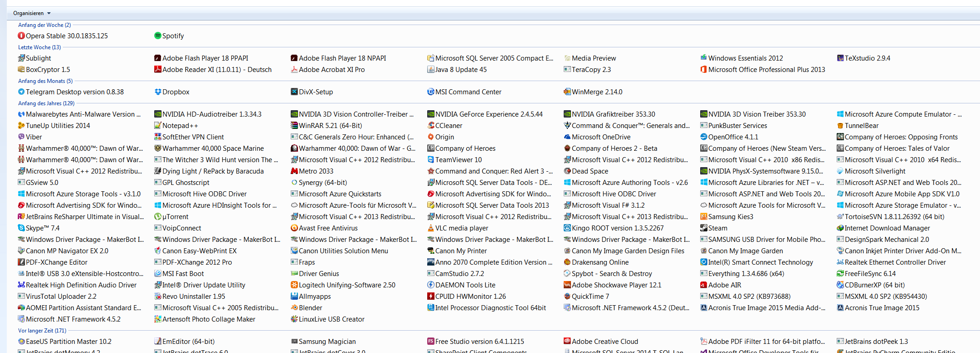Select 'FreeFileSync 6.14' entry
Image resolution: width=980 pixels, height=353 pixels.
(x=867, y=273)
